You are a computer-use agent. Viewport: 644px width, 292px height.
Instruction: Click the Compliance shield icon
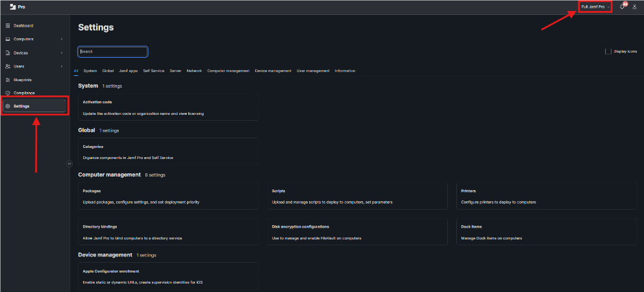click(8, 93)
